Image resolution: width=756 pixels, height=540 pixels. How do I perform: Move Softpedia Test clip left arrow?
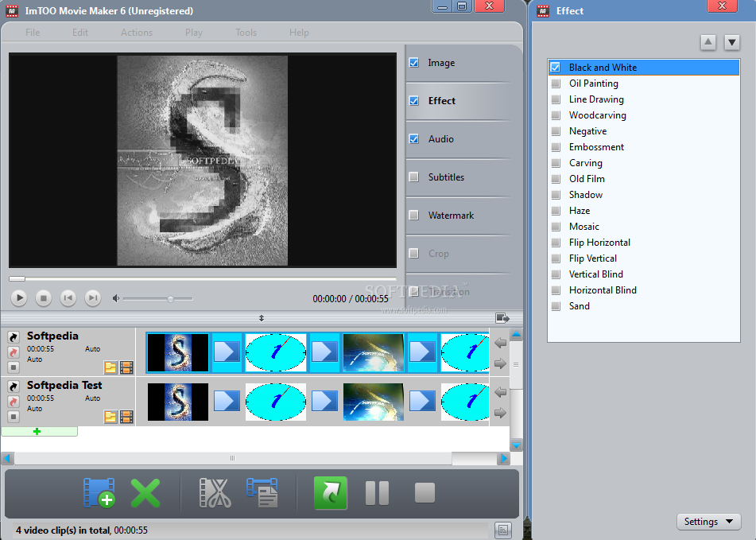tap(501, 392)
